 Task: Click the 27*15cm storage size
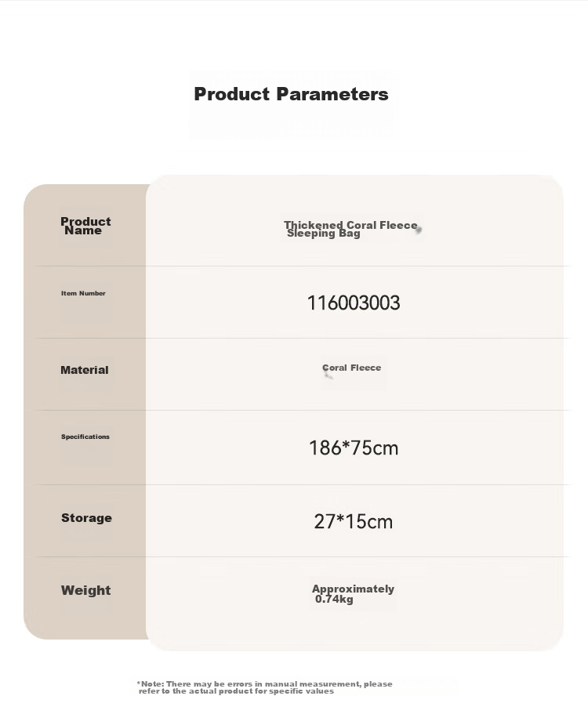click(x=354, y=521)
